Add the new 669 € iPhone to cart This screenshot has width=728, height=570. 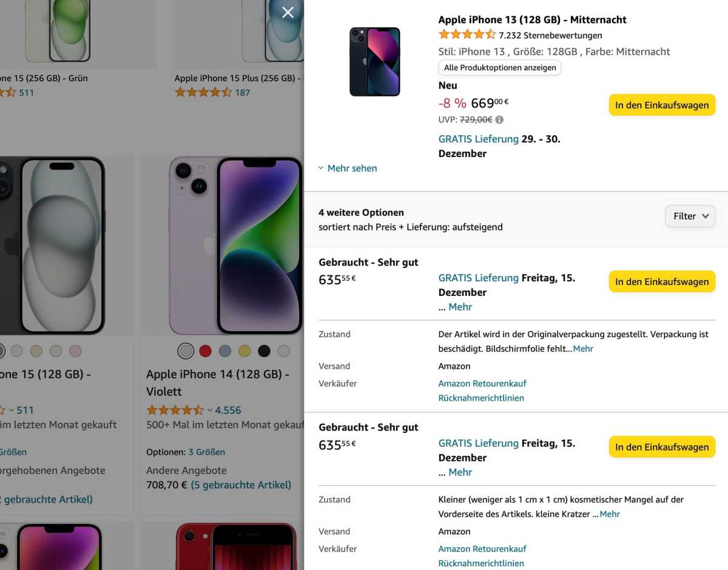coord(662,105)
